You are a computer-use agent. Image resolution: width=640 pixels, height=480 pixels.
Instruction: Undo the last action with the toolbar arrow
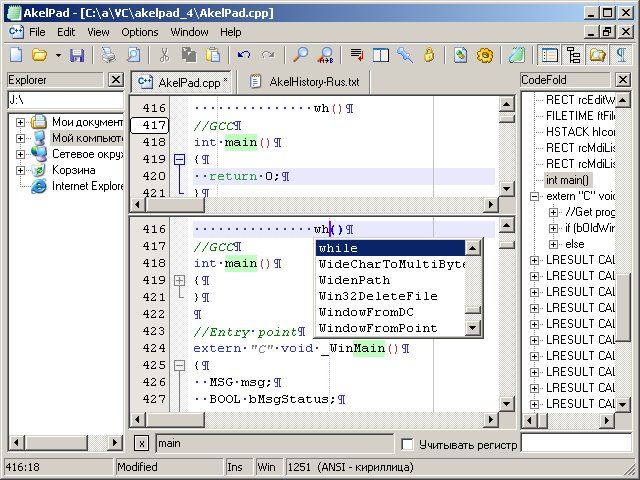point(244,55)
